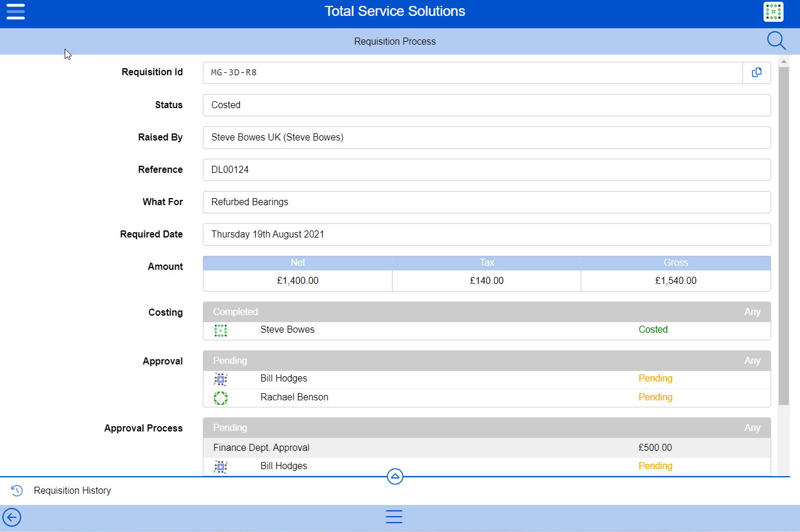Click the Tax amount £140.00
Image resolution: width=800 pixels, height=532 pixels.
[487, 280]
